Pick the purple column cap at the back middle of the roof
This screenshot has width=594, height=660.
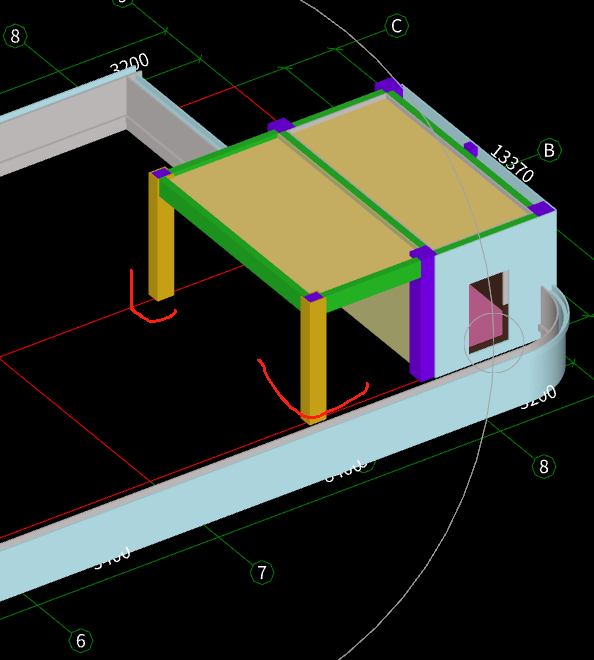tap(281, 125)
